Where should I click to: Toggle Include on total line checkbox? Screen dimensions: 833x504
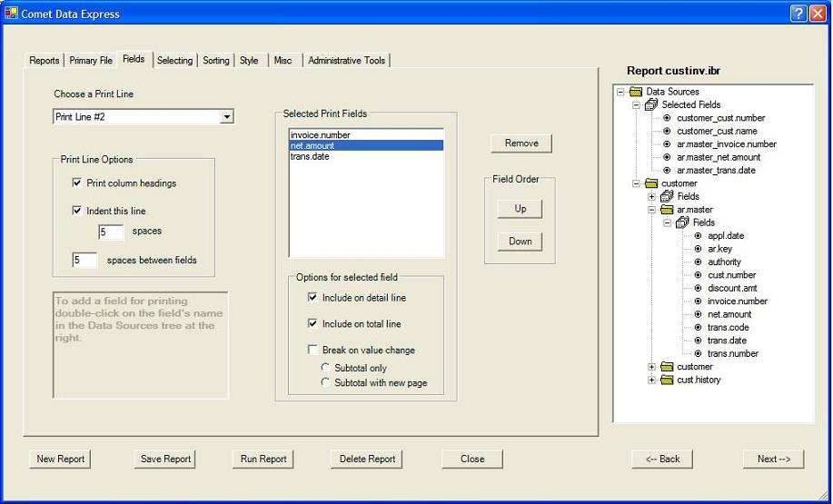click(x=312, y=323)
